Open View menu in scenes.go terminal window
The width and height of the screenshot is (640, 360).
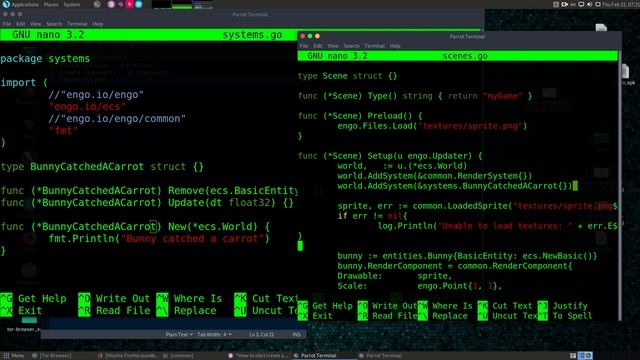coord(333,46)
